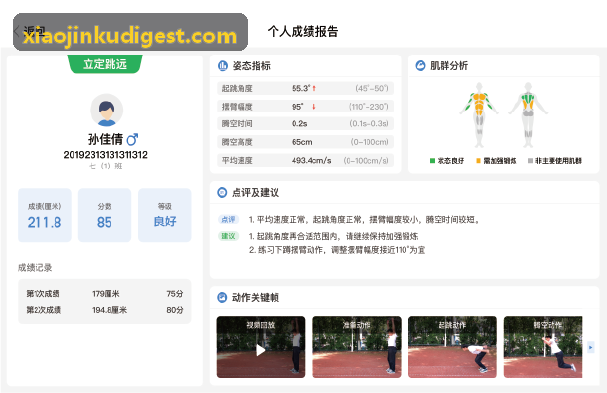The height and width of the screenshot is (393, 607).
Task: Select the 第2次成绩 record row
Action: tap(105, 310)
